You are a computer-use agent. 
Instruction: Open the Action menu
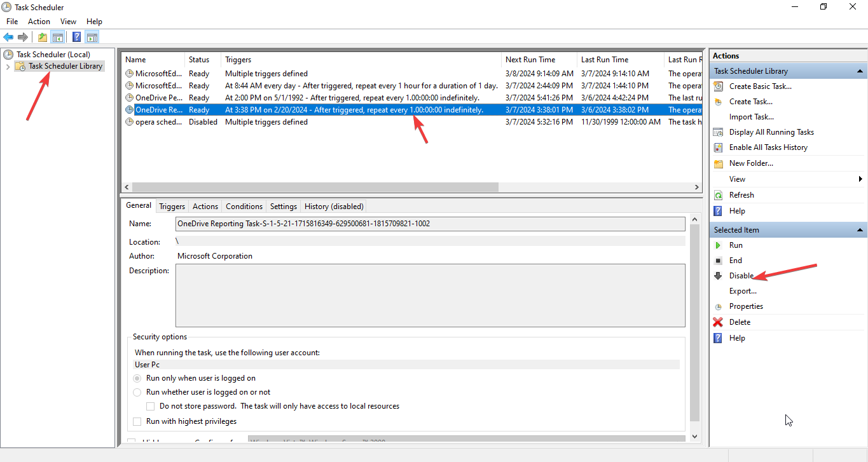[39, 21]
